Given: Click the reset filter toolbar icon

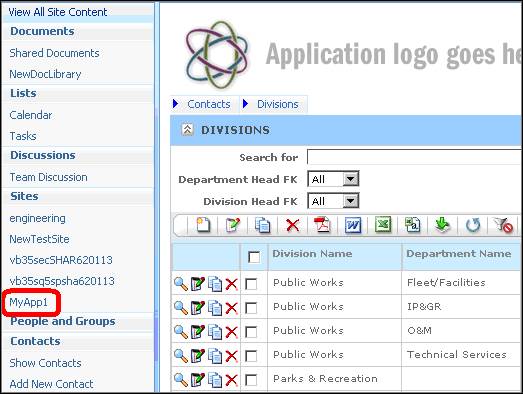Looking at the screenshot, I should point(503,225).
